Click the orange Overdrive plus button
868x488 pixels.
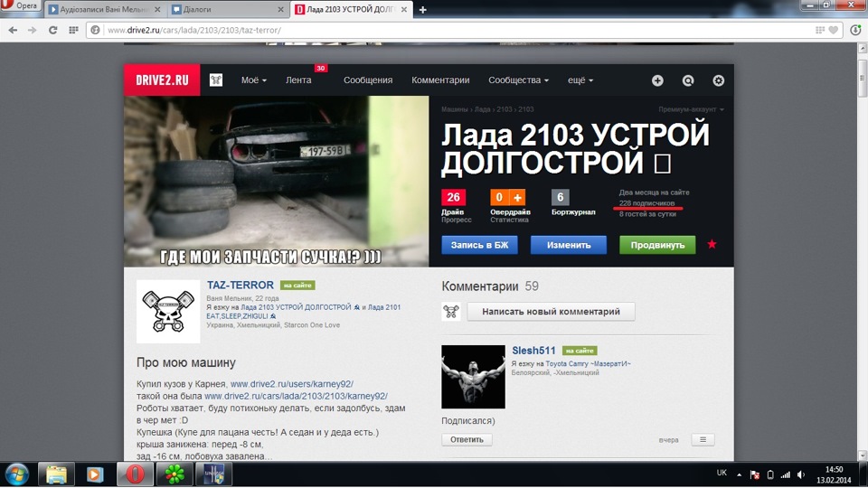(517, 198)
